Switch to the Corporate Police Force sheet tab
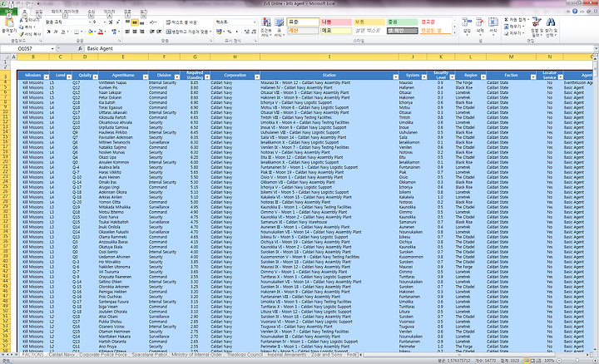The width and height of the screenshot is (599, 364). coord(102,355)
